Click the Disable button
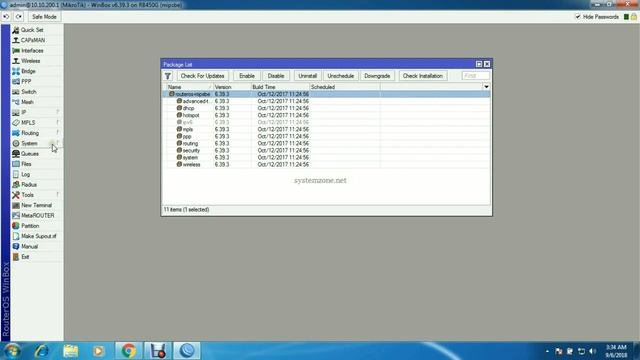 pos(276,76)
